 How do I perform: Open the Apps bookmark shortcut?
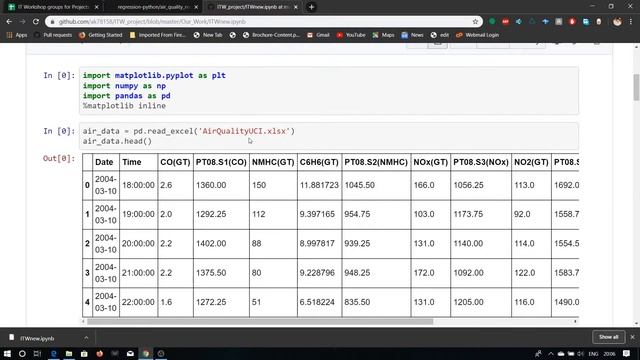(x=17, y=35)
